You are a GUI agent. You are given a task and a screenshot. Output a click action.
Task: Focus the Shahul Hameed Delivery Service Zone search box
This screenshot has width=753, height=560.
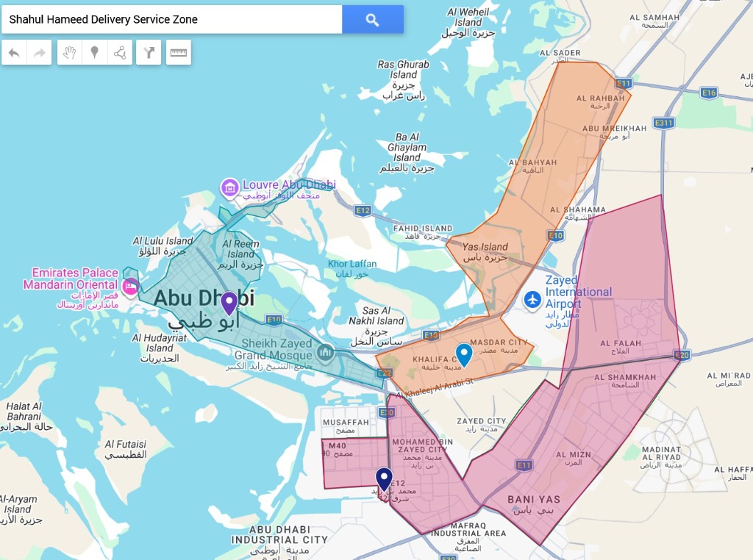click(x=172, y=20)
